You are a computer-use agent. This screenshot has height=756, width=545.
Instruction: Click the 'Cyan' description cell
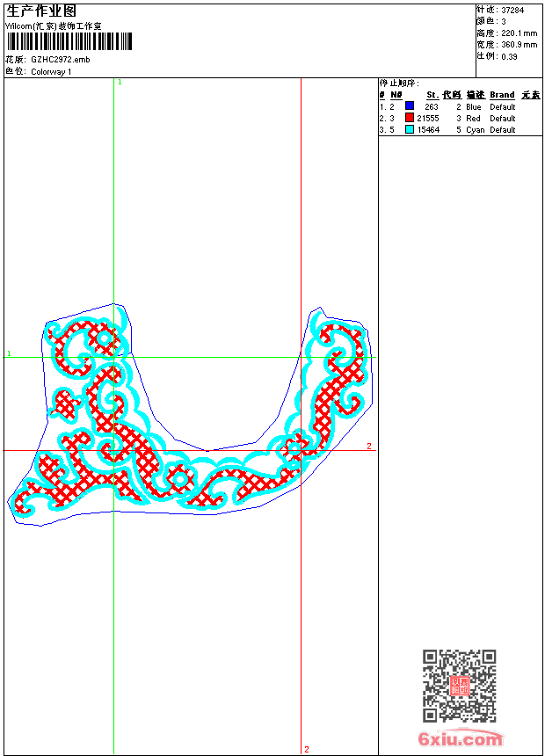pos(475,130)
